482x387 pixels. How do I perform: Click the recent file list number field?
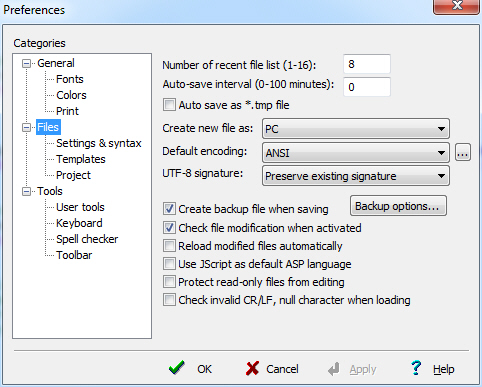click(367, 64)
